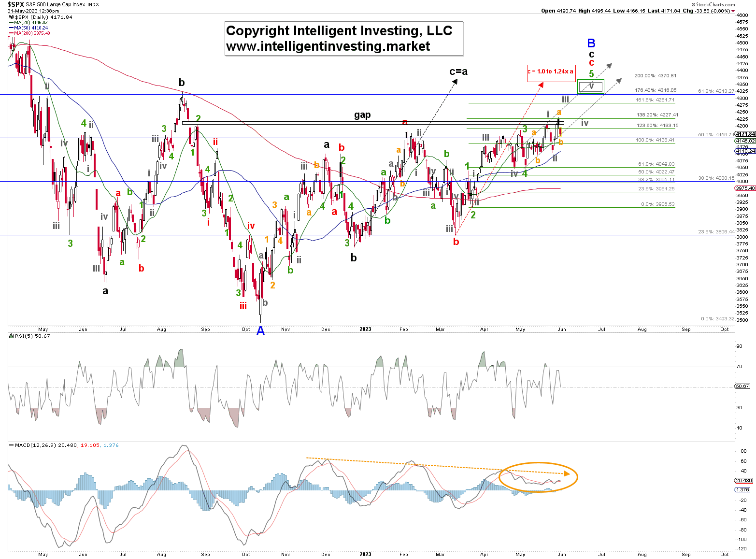Open the www.intelligentinvesting.market link
This screenshot has height=559, width=756.
coord(328,46)
